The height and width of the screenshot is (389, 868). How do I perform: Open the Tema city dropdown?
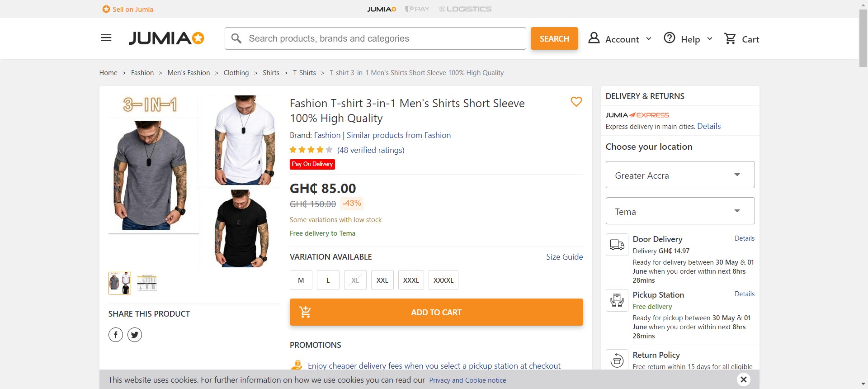pyautogui.click(x=680, y=211)
